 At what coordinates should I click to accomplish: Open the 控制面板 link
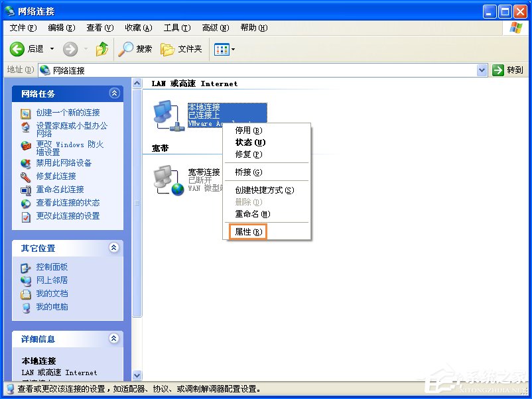(52, 267)
